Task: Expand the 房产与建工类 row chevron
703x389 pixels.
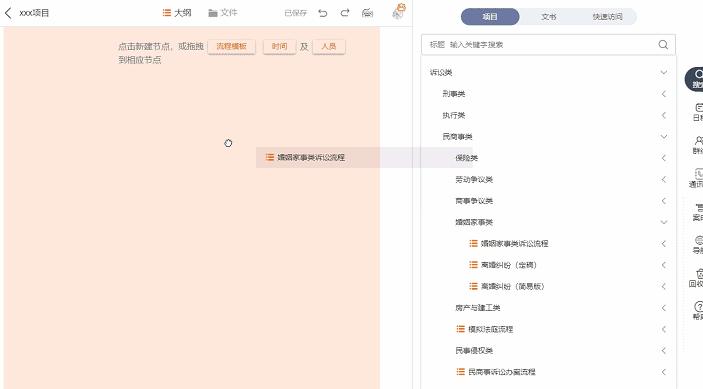Action: coord(664,307)
